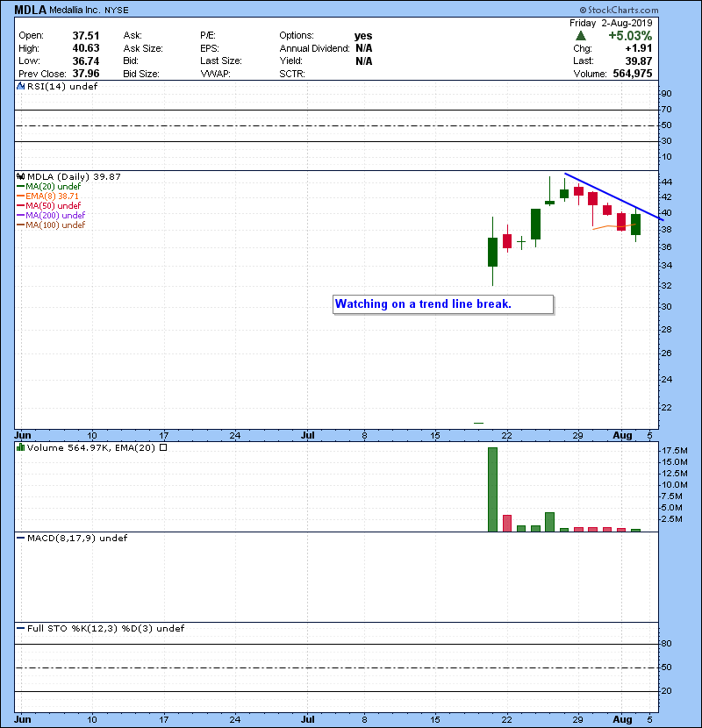Click the MA(20) undef legend entry

pyautogui.click(x=53, y=187)
